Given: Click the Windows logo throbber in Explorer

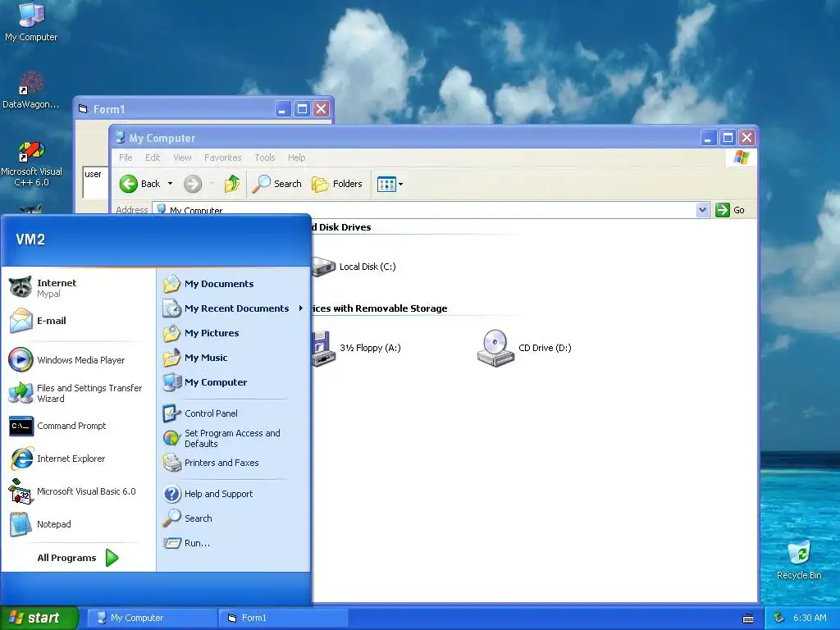Looking at the screenshot, I should 742,157.
